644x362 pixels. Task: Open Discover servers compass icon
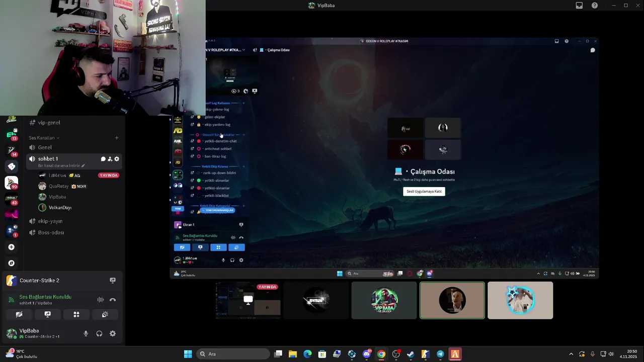(x=12, y=263)
